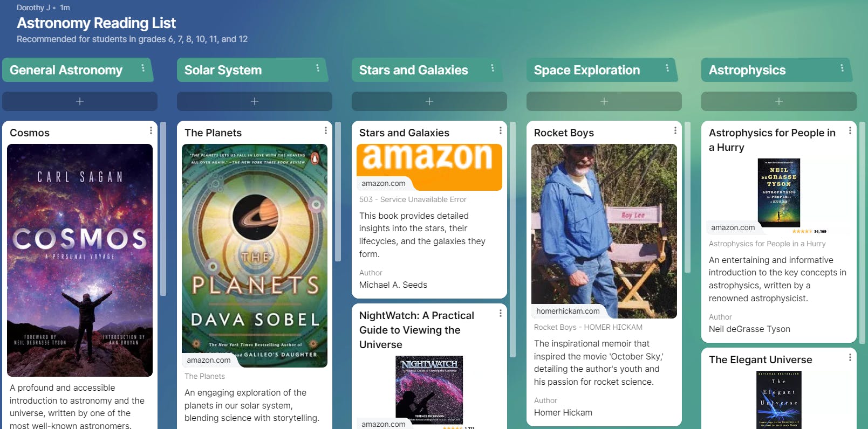Image resolution: width=868 pixels, height=429 pixels.
Task: Follow the amazon.com link on the NightWatch card
Action: (x=384, y=424)
